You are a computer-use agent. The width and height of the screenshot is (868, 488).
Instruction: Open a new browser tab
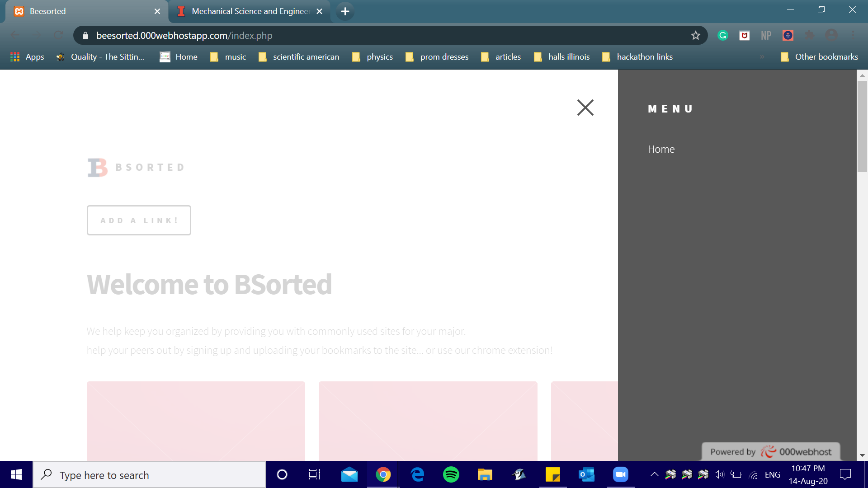coord(345,11)
